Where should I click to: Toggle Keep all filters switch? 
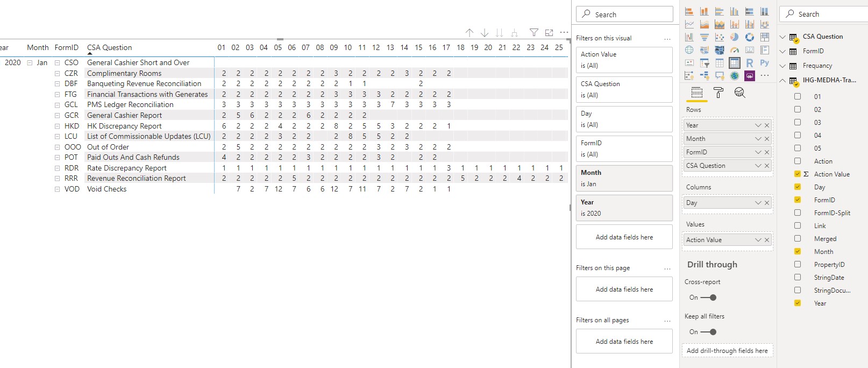click(709, 332)
